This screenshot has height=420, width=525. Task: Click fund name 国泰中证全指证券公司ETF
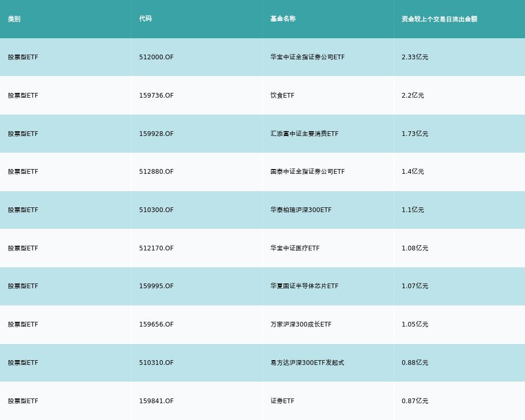click(x=307, y=172)
